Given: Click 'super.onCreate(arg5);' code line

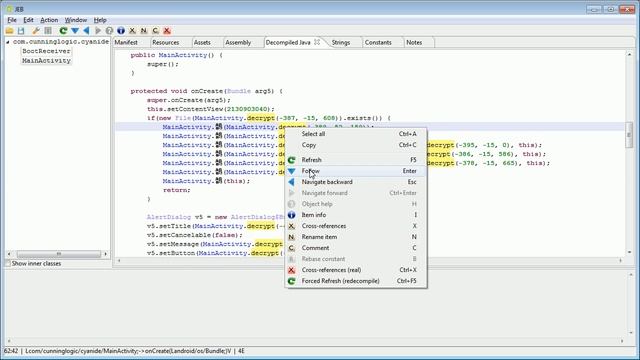Looking at the screenshot, I should tap(189, 100).
